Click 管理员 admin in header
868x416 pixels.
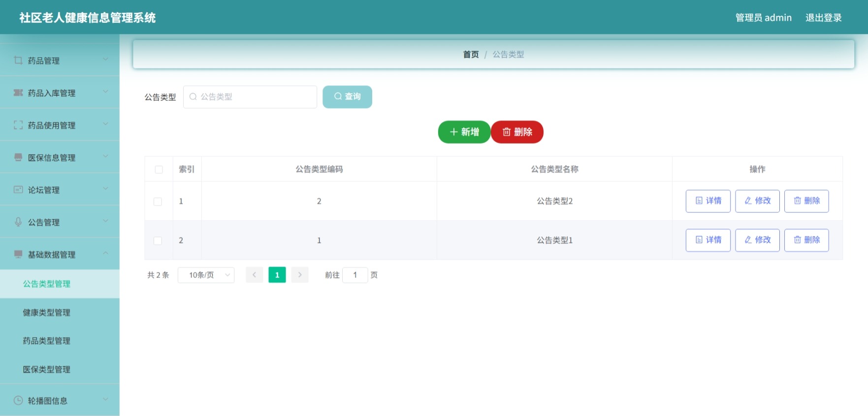point(763,18)
